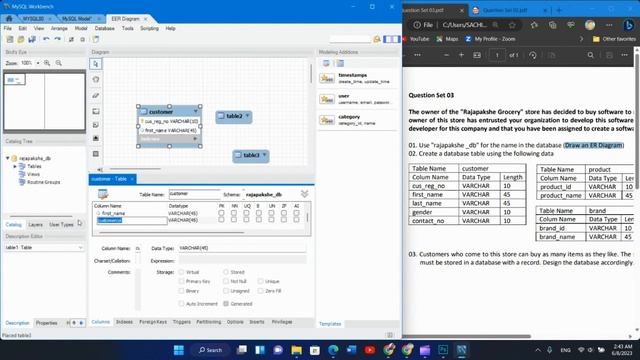Open the Bird's Eye zoom percentage dropdown
This screenshot has height=360, width=640.
pyautogui.click(x=38, y=63)
